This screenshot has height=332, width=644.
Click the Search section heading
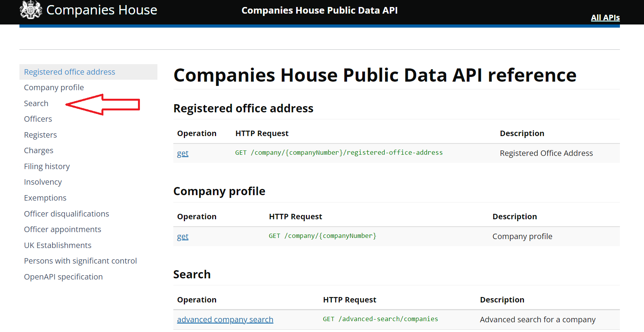coord(192,274)
